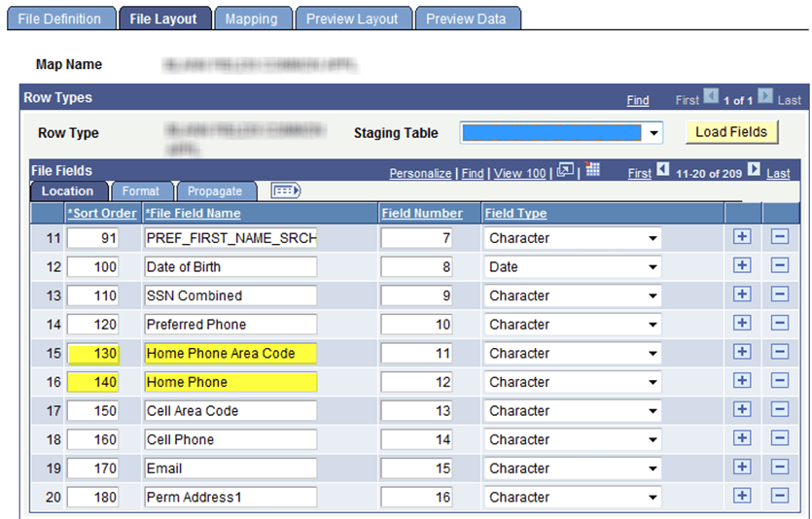
Task: Add a row after PREF_FIRST_NAME_SRCH
Action: click(742, 237)
